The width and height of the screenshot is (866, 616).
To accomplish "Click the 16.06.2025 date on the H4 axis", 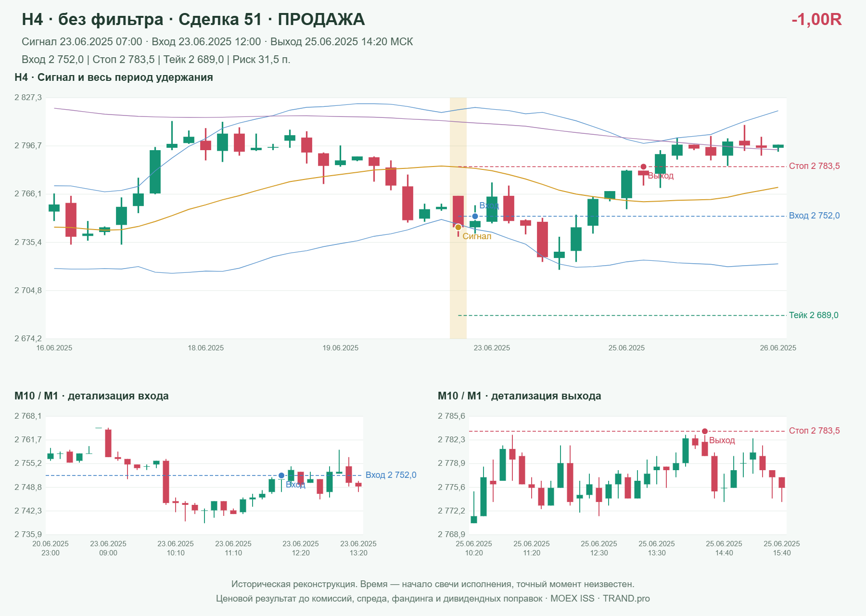I will click(54, 348).
